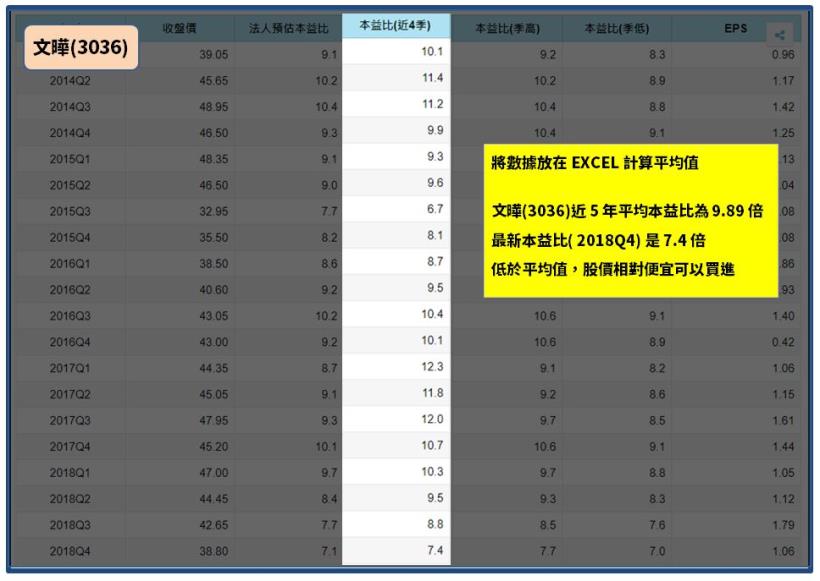Screen dimensions: 820x581
Task: Select the EPS column header
Action: coord(735,28)
